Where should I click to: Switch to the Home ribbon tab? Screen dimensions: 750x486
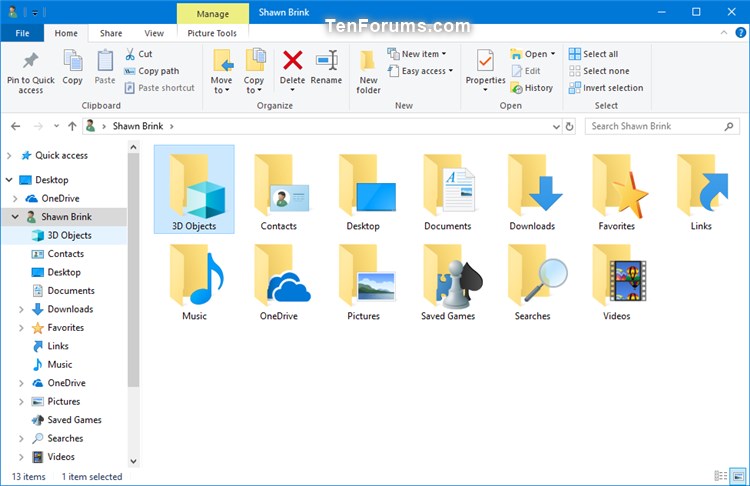coord(66,33)
